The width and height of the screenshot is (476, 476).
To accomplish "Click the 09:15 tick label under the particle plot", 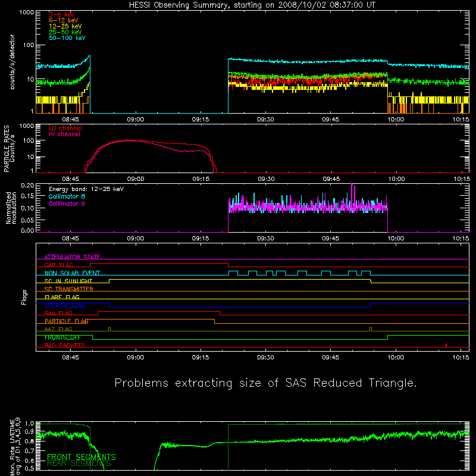I will pos(201,179).
